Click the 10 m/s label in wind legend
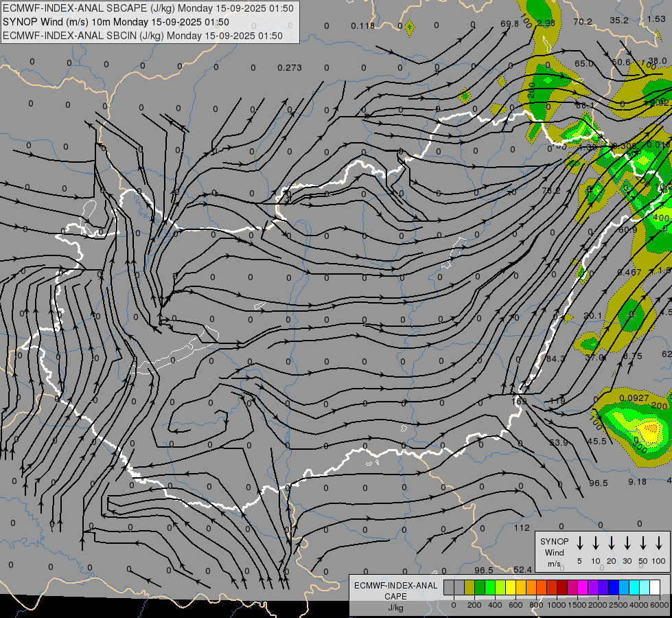The image size is (672, 618). (595, 561)
